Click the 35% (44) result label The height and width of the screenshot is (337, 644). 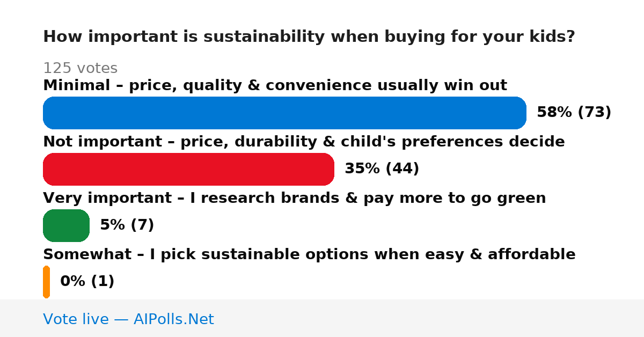(x=382, y=169)
